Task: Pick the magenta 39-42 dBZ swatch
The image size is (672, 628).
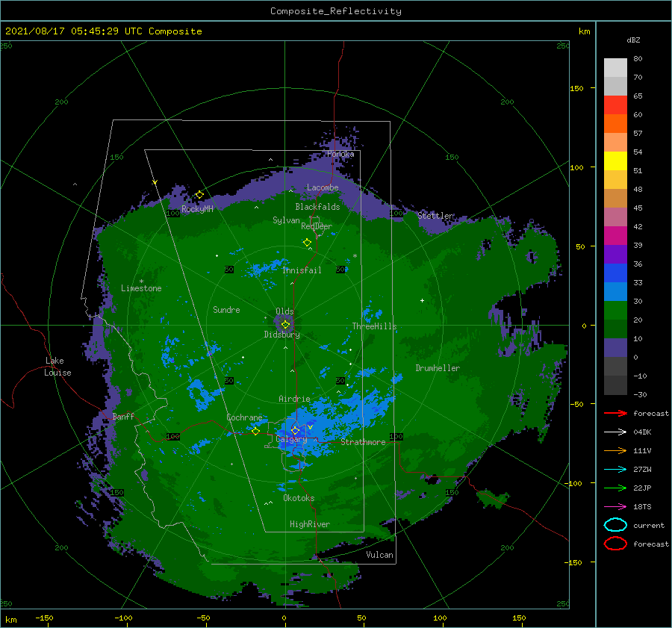Action: (x=615, y=235)
